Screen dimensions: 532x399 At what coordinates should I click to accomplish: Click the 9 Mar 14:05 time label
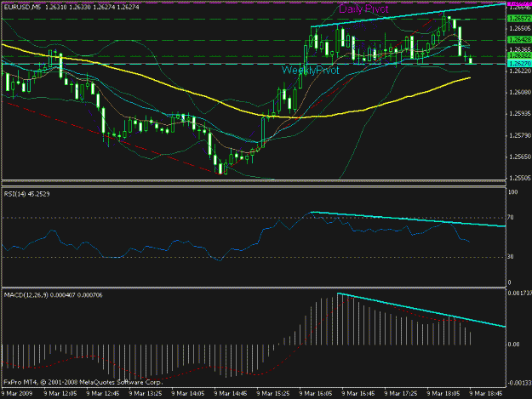pos(188,394)
